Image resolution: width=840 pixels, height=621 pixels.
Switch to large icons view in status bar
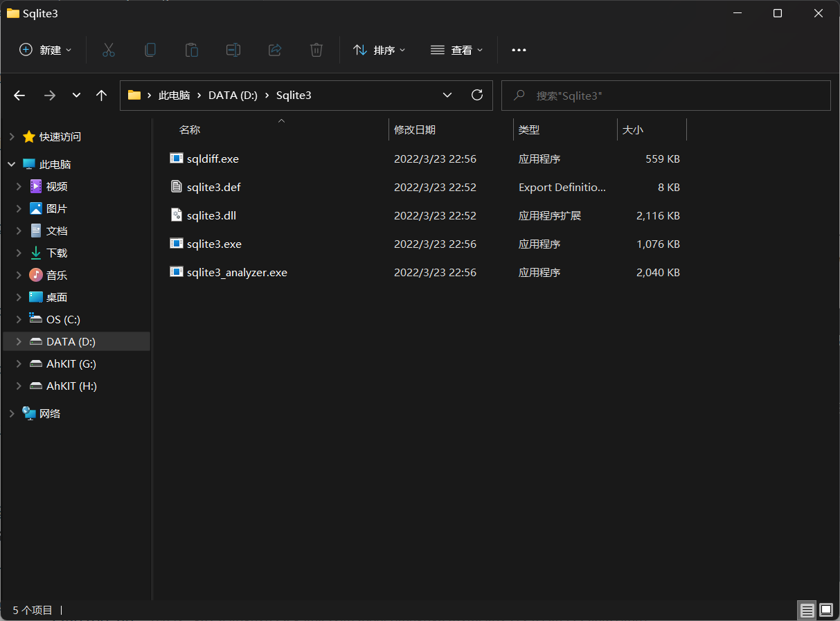[x=826, y=611]
